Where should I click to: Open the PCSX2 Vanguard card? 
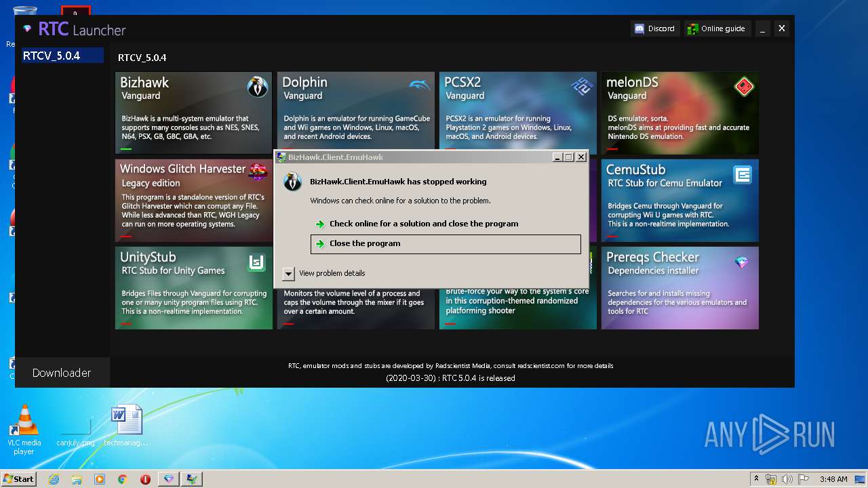click(x=518, y=111)
